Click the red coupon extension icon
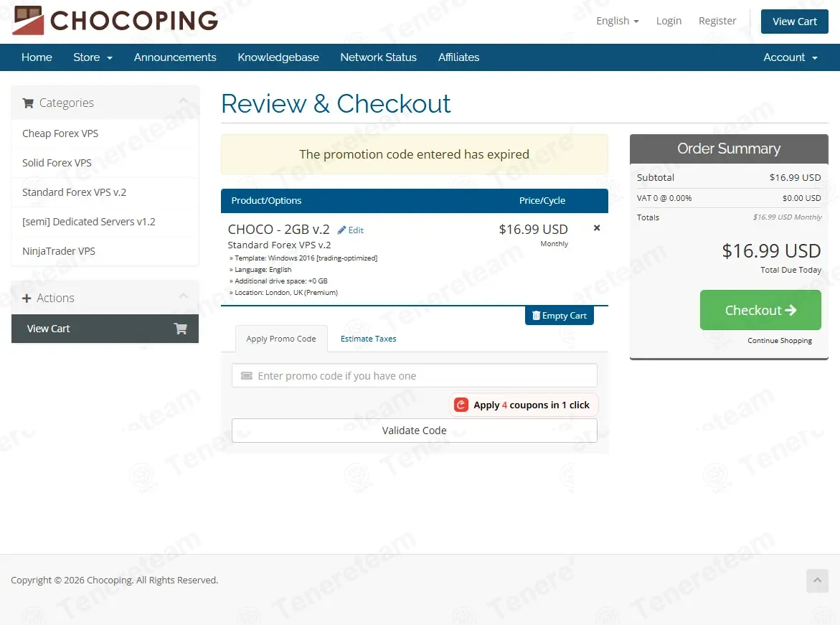The height and width of the screenshot is (625, 840). 461,405
